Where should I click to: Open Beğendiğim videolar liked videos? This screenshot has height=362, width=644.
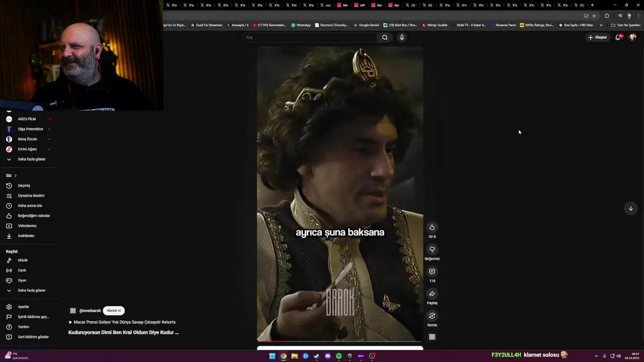click(x=29, y=216)
